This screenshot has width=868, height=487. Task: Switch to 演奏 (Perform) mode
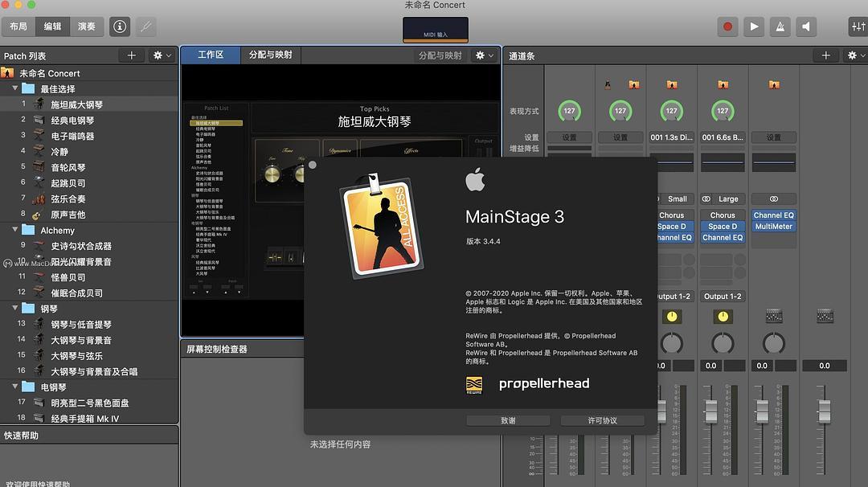point(87,27)
